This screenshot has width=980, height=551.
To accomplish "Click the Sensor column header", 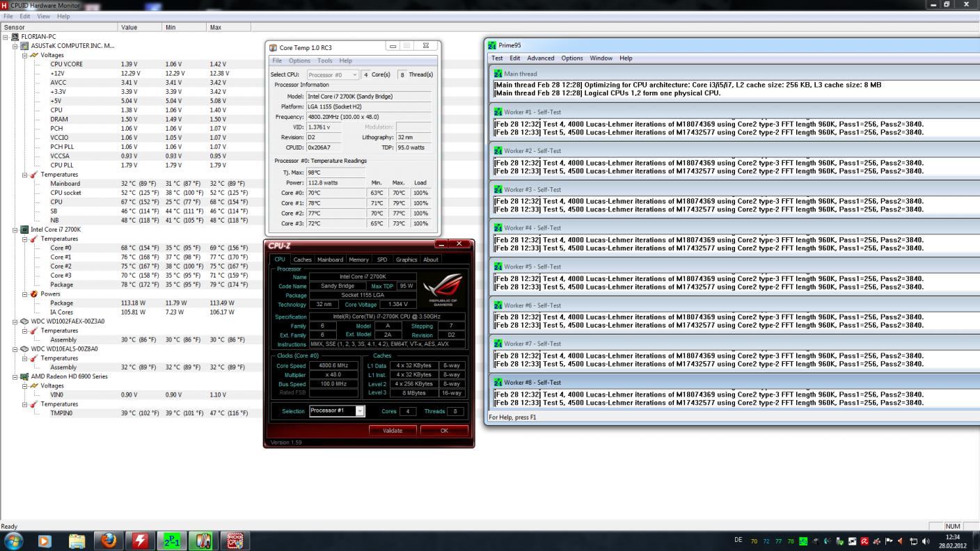I will (60, 27).
